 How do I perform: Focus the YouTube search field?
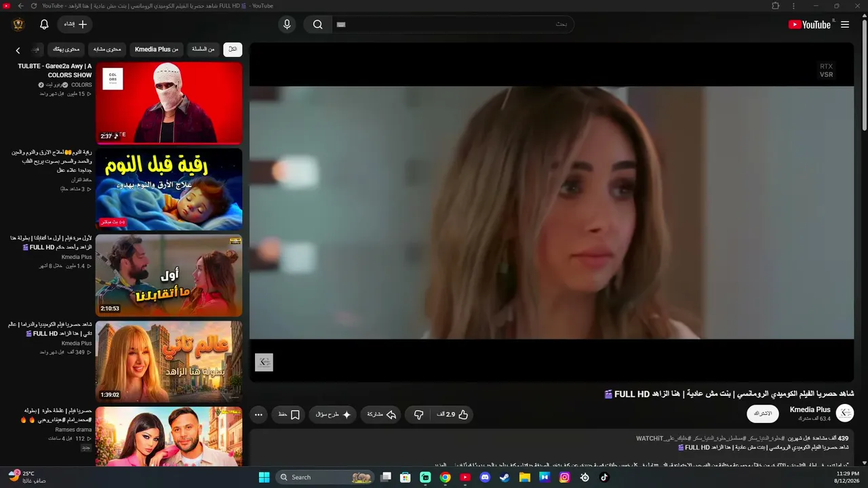(x=453, y=24)
